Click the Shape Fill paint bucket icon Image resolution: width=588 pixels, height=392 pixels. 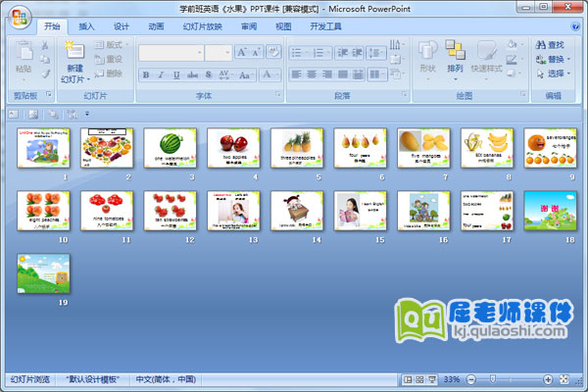click(513, 45)
